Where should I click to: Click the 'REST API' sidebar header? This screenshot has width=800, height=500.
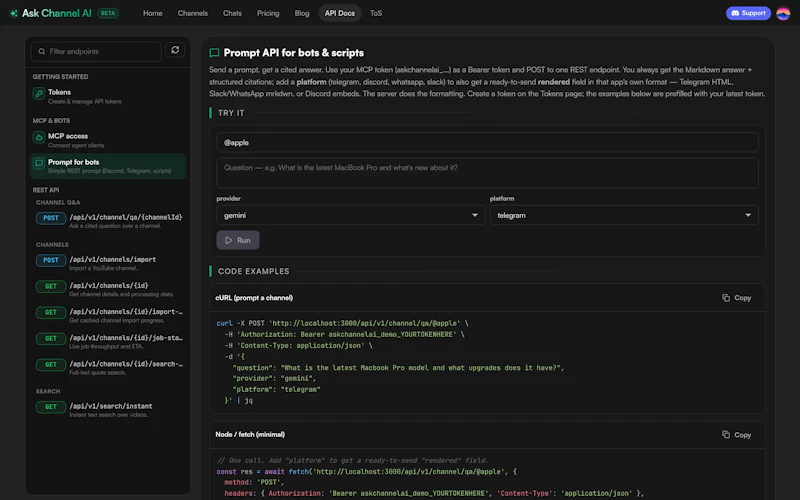(46, 190)
